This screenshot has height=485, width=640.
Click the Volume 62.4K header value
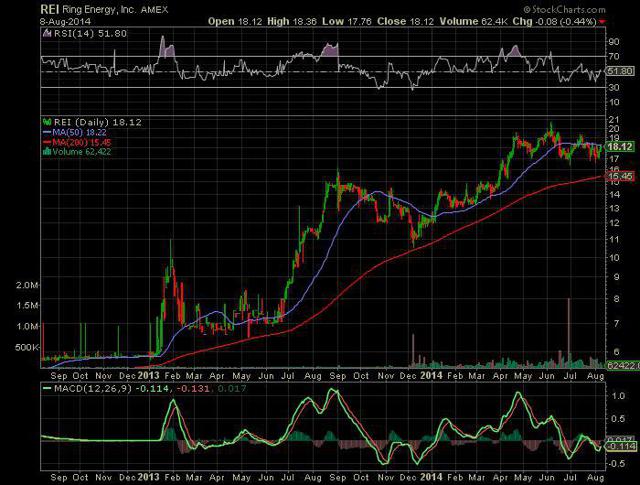click(x=473, y=21)
